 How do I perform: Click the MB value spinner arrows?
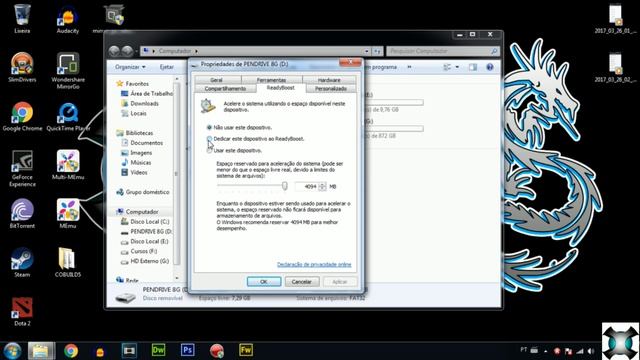pyautogui.click(x=322, y=187)
